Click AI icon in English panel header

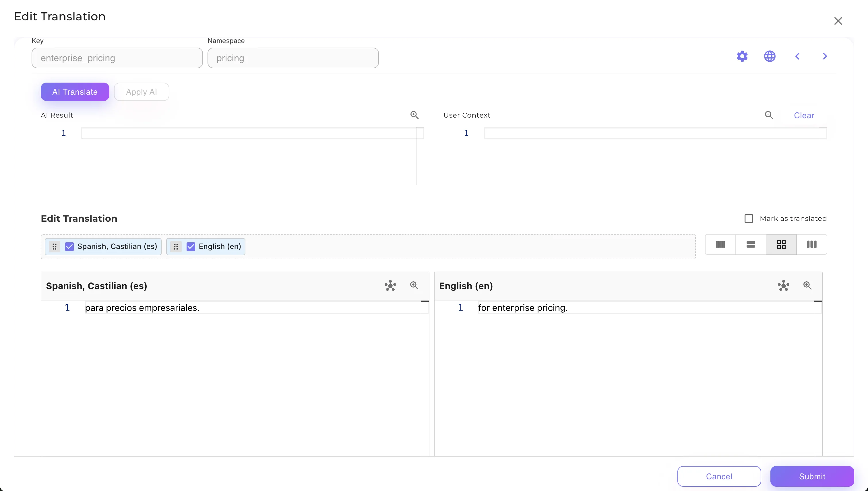[x=783, y=286]
